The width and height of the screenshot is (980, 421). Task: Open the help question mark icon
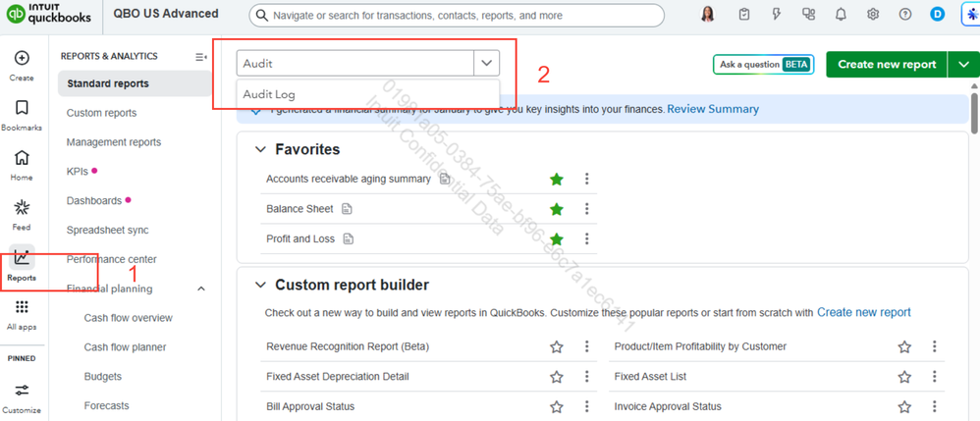pos(905,15)
